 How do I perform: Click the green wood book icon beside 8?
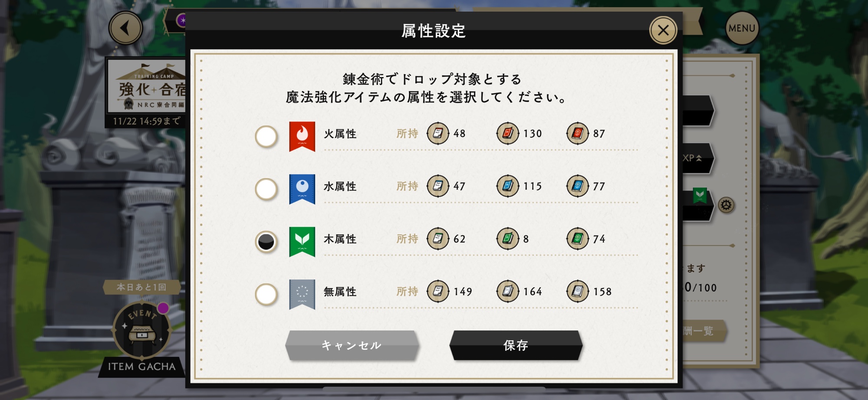tap(507, 239)
